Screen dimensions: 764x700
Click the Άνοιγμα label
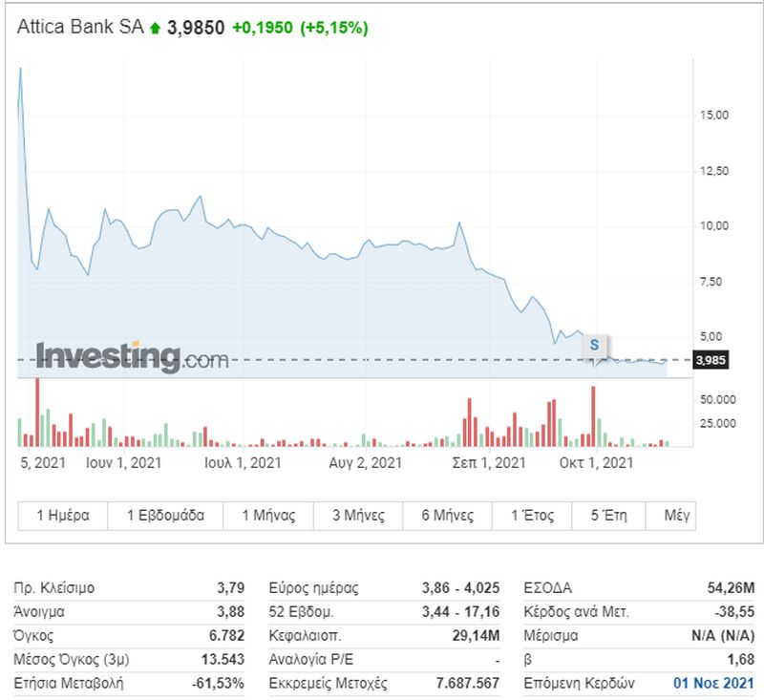coord(39,611)
